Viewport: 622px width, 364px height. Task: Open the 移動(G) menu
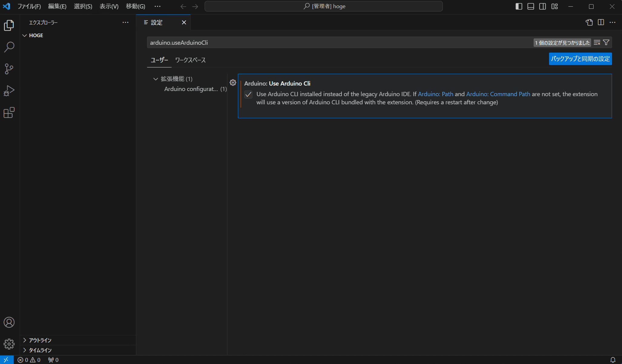click(136, 6)
